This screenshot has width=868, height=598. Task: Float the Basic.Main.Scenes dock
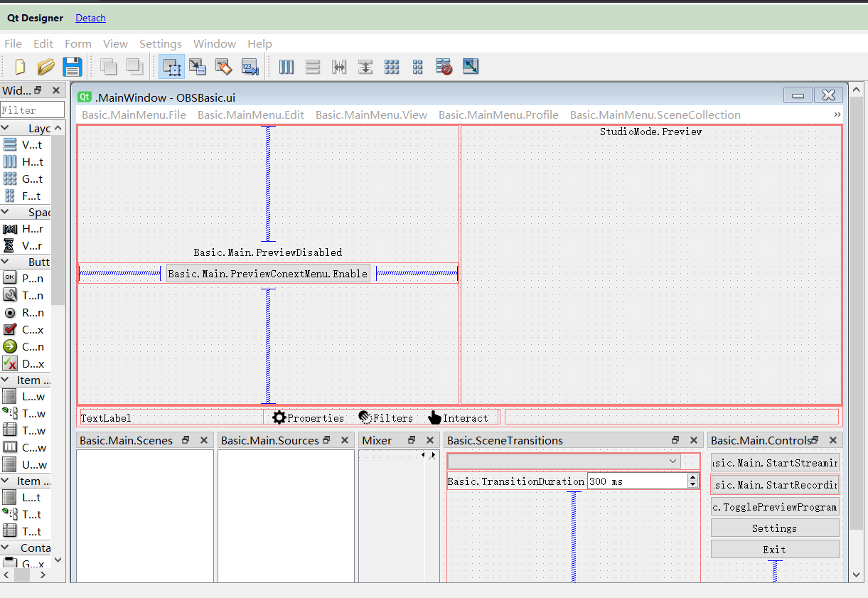(186, 440)
